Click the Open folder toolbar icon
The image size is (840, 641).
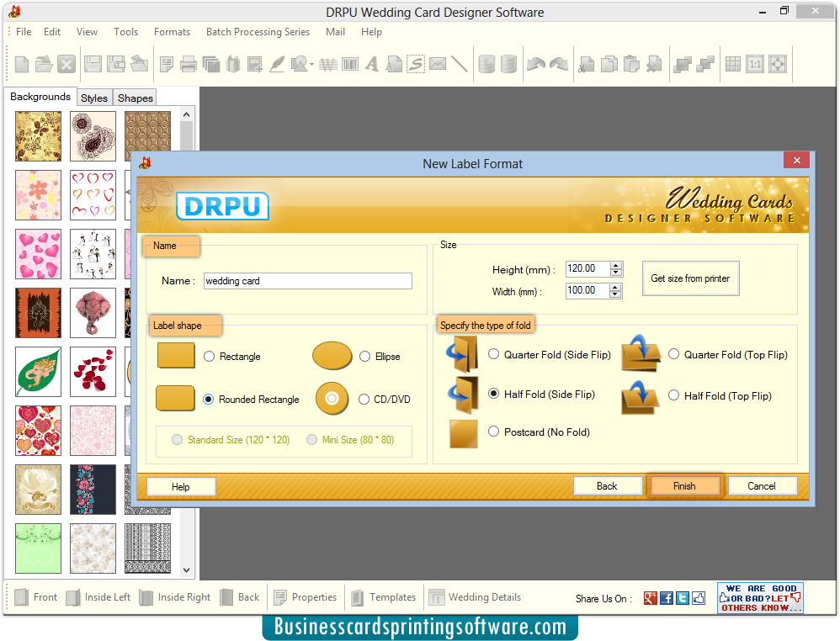tap(44, 64)
